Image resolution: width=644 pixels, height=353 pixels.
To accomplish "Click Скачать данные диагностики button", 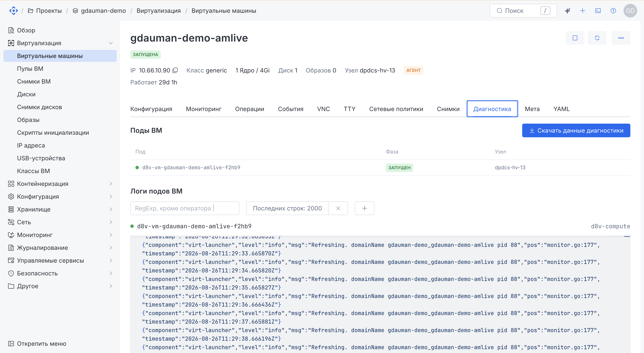I will pyautogui.click(x=576, y=130).
